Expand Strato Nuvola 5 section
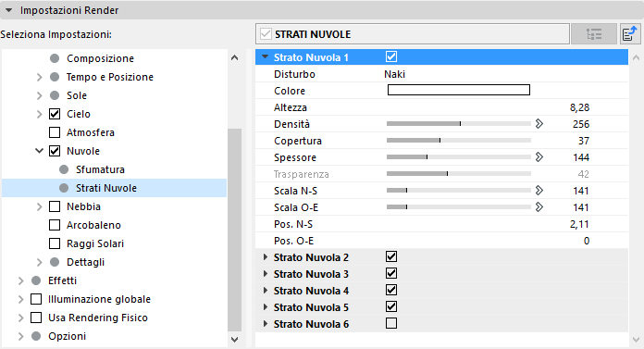644x349 pixels. point(266,306)
